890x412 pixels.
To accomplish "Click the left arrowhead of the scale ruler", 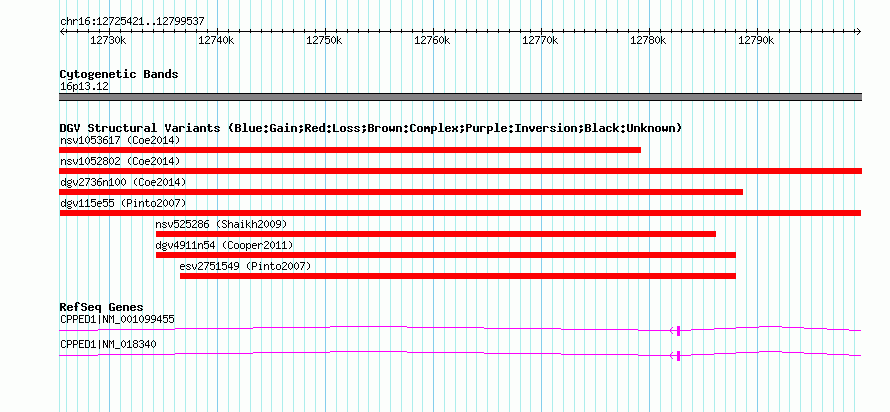I will [x=62, y=32].
